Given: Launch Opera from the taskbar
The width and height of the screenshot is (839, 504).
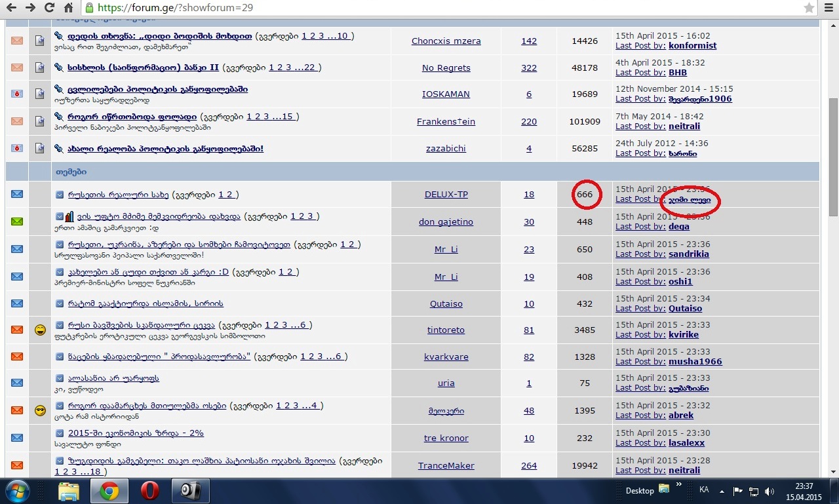Looking at the screenshot, I should [x=149, y=490].
